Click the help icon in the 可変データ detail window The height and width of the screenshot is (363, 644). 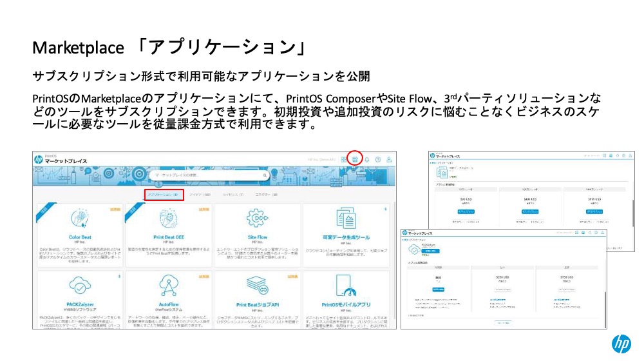(624, 156)
